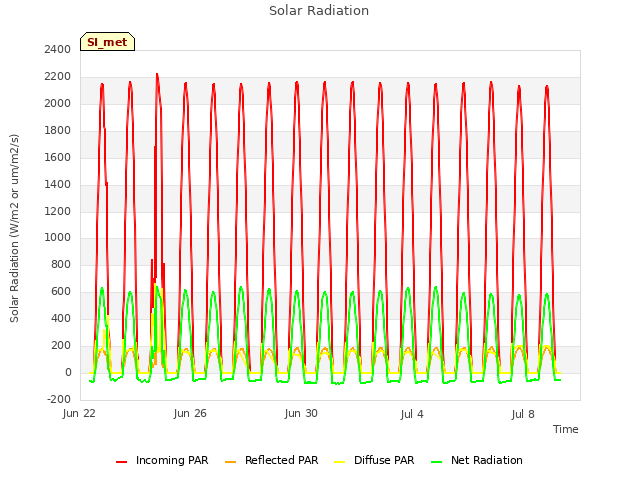Viewport: 640px width, 480px height.
Task: Click the Jul 8 x-axis tick label
Action: [x=523, y=414]
